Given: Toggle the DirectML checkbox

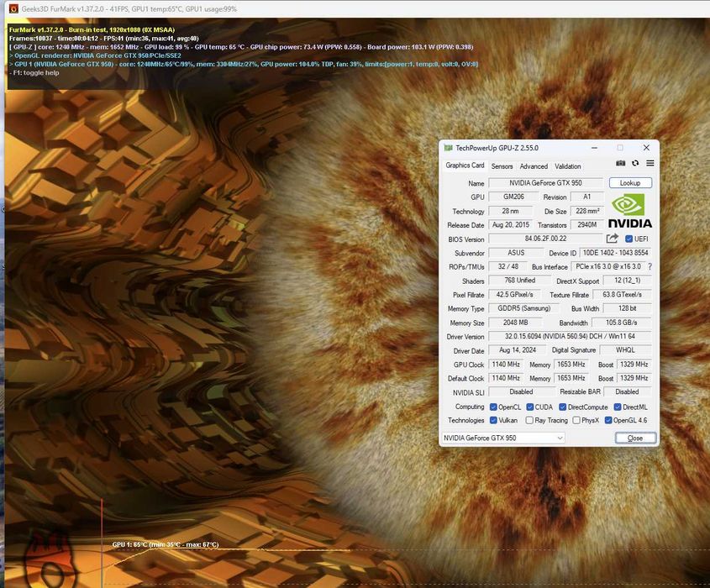Looking at the screenshot, I should (x=618, y=407).
